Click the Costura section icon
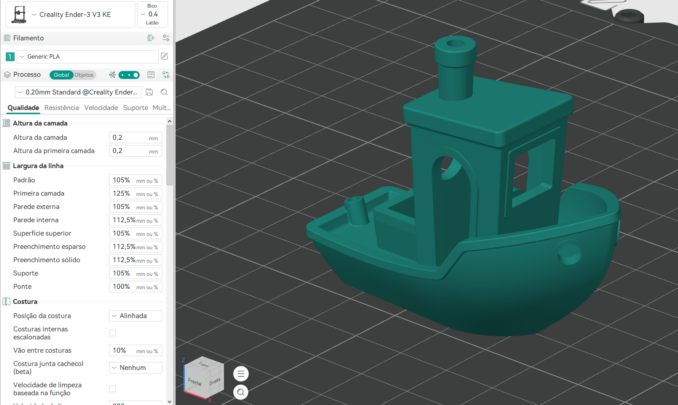Viewport: 678px width, 405px height. pyautogui.click(x=6, y=301)
